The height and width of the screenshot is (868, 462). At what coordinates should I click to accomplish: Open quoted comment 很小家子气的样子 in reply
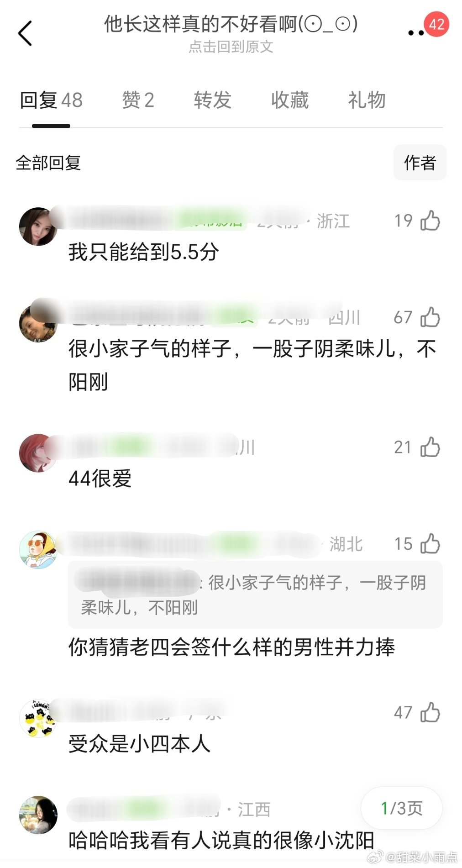tap(255, 594)
